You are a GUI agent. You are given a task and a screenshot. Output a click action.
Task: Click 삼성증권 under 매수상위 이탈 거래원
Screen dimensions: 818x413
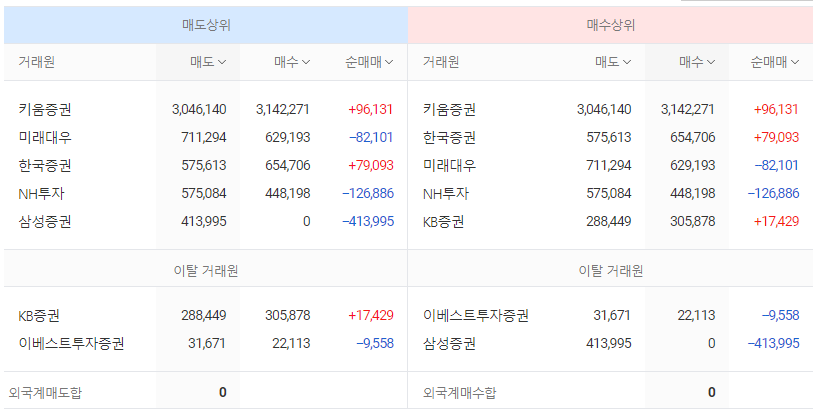[x=449, y=344]
